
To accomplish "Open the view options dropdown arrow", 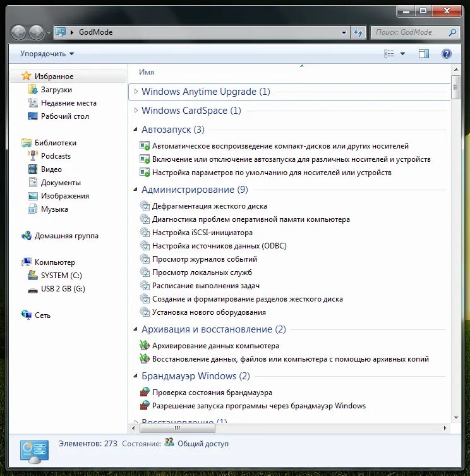I will 402,54.
